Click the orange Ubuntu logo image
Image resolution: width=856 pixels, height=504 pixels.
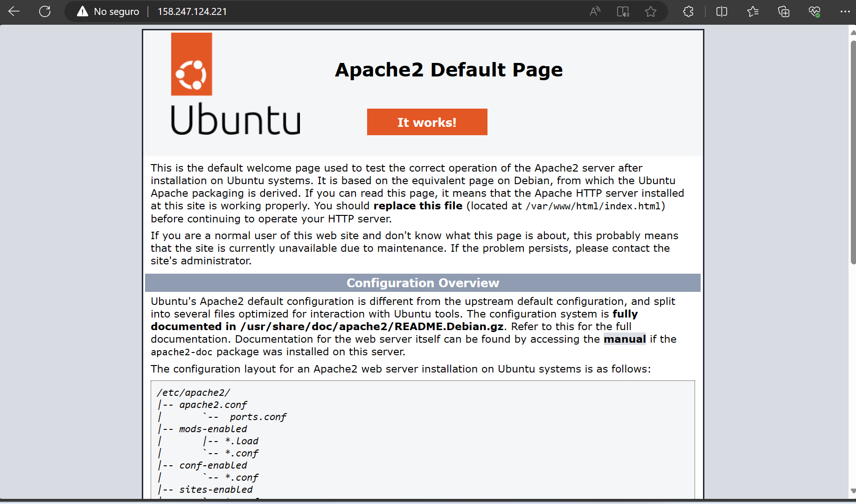point(192,64)
